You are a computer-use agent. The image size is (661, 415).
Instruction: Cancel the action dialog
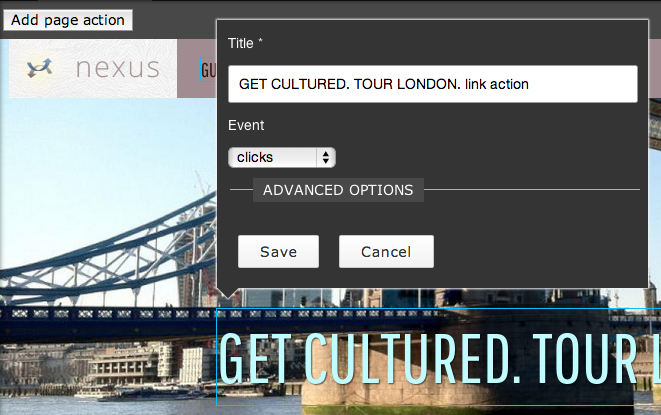pos(386,252)
